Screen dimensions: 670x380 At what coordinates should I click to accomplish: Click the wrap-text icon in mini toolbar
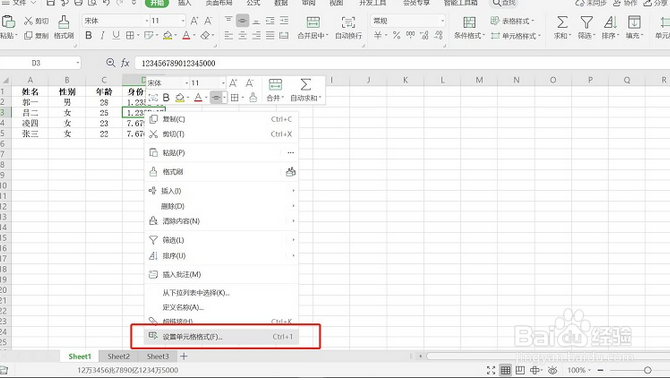pyautogui.click(x=153, y=98)
